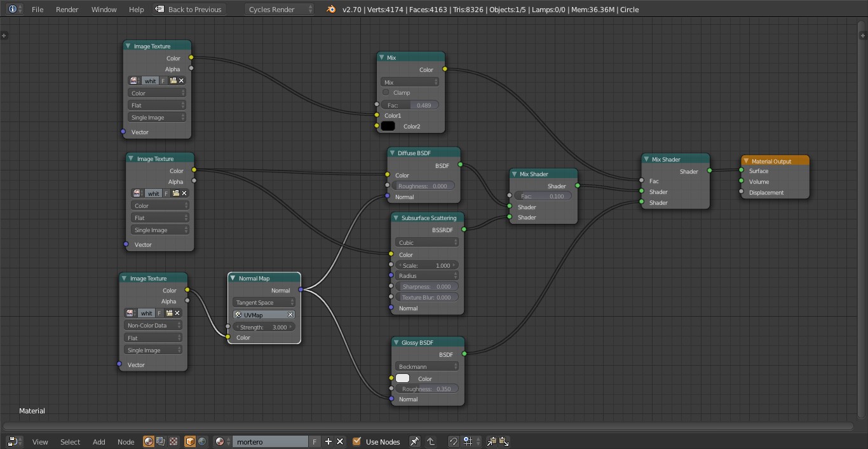The height and width of the screenshot is (449, 868).
Task: Switch to the Texture node tree icon
Action: (173, 441)
